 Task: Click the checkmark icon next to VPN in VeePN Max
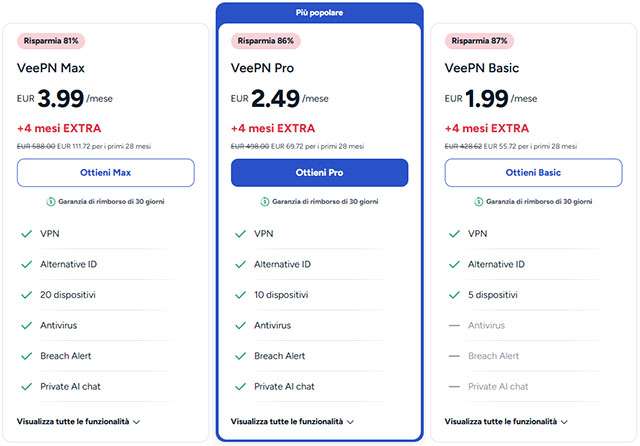point(25,234)
